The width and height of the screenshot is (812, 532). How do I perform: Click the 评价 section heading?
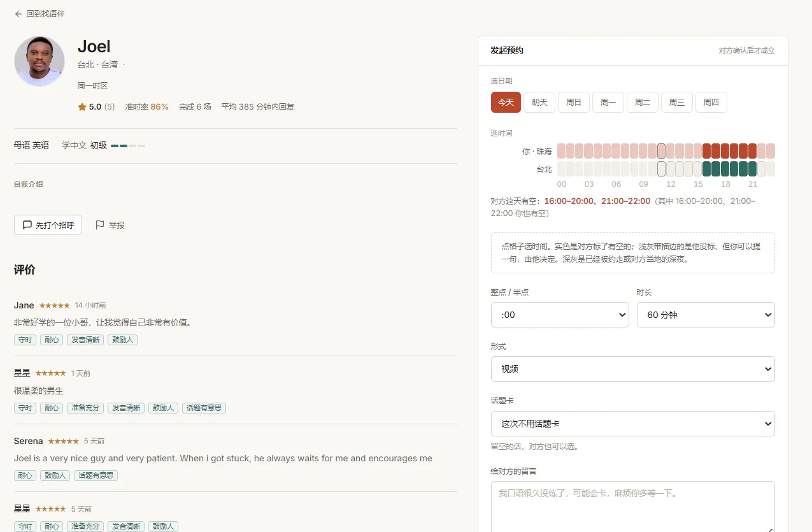coord(25,270)
